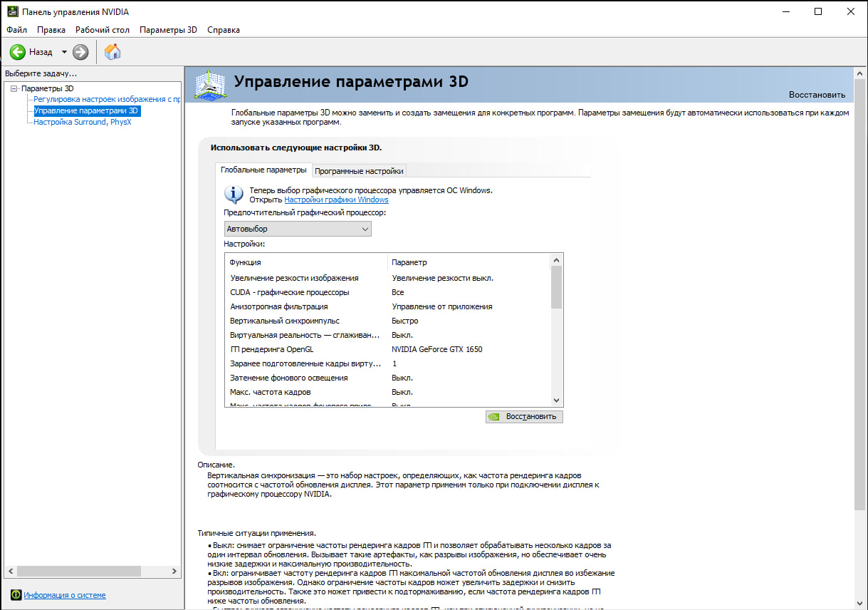Click the 3D cube header icon beside page title
868x610 pixels.
pyautogui.click(x=210, y=86)
